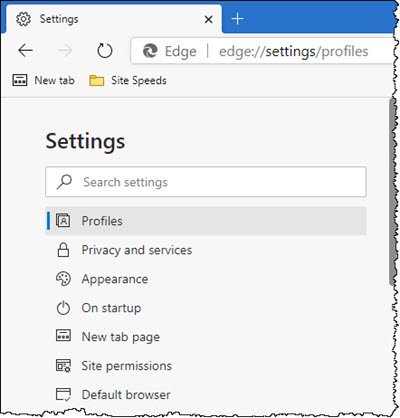Click the On startup power icon
The width and height of the screenshot is (400, 418).
tap(63, 308)
